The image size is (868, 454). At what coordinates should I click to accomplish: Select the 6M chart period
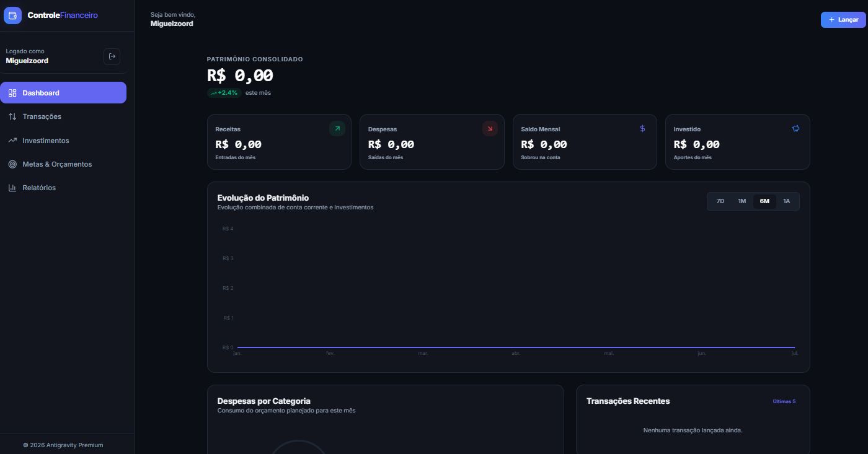tap(764, 201)
